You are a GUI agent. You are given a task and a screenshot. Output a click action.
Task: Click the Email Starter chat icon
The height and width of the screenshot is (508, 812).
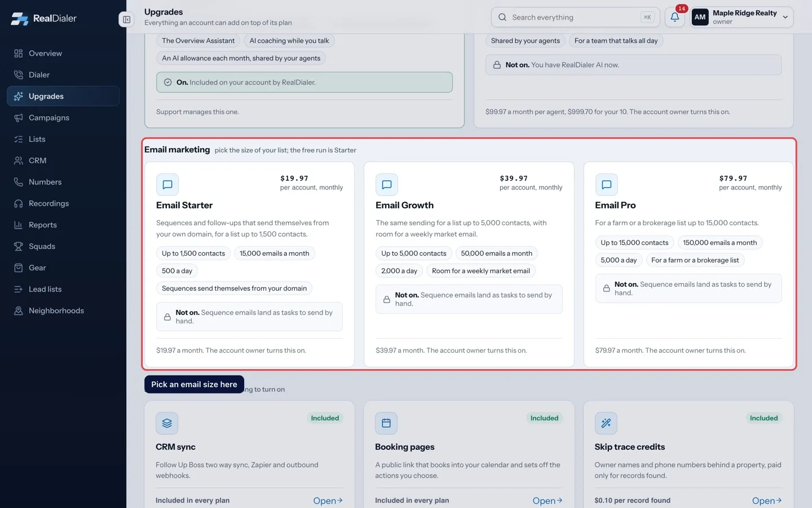pos(167,185)
